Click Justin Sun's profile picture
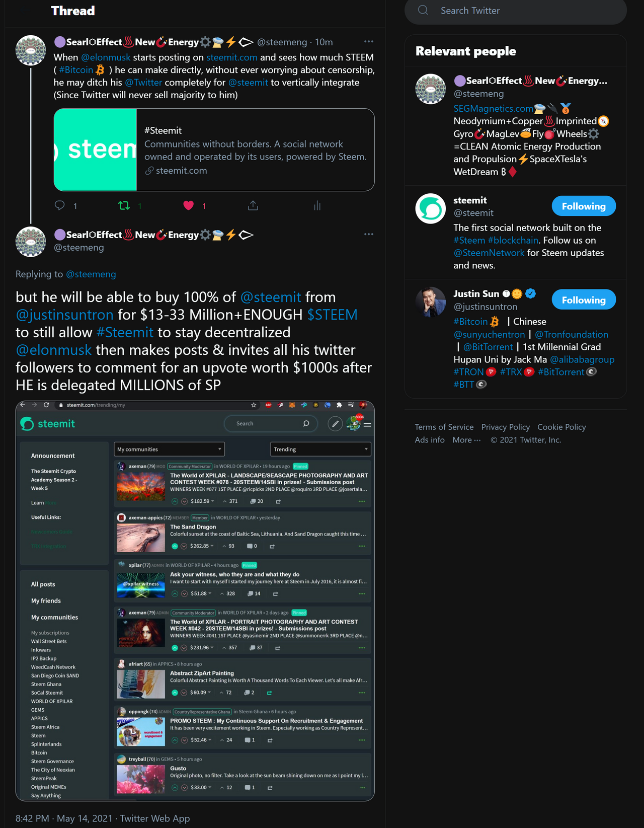The width and height of the screenshot is (644, 828). click(x=431, y=302)
